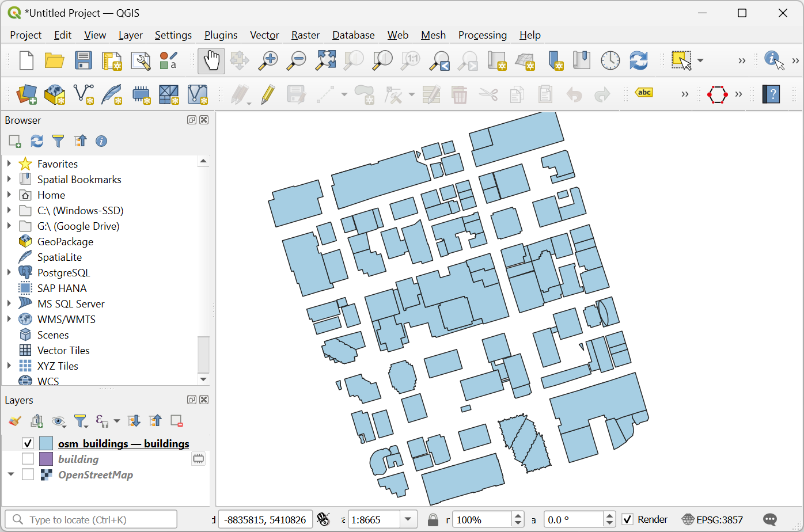This screenshot has height=532, width=804.
Task: Open the Processing menu
Action: tap(482, 35)
